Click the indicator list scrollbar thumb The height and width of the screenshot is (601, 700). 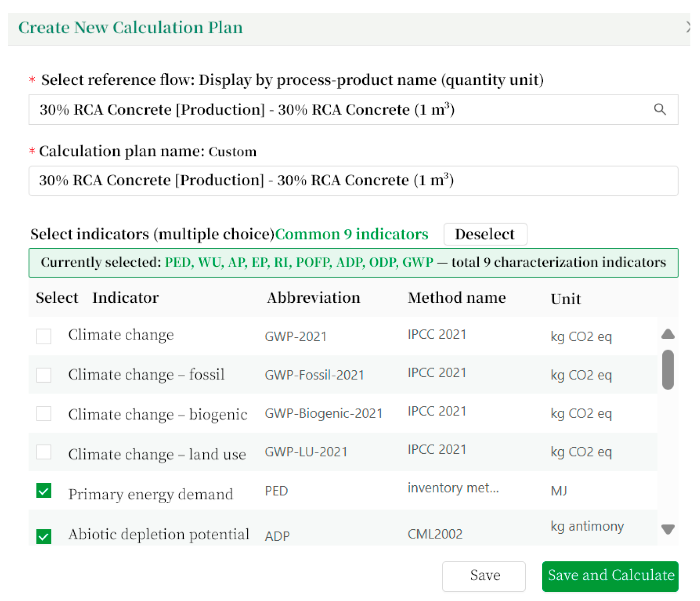pyautogui.click(x=668, y=369)
